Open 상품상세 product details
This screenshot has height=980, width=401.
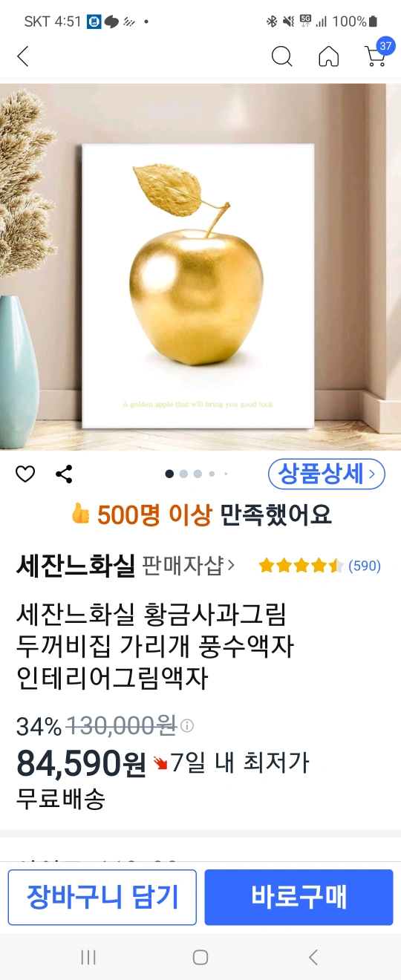coord(327,474)
